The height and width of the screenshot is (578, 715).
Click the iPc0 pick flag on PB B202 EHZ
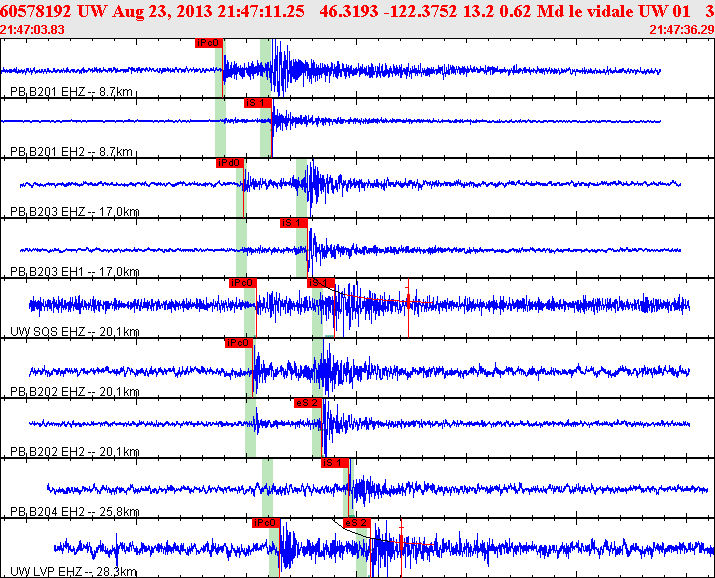239,343
